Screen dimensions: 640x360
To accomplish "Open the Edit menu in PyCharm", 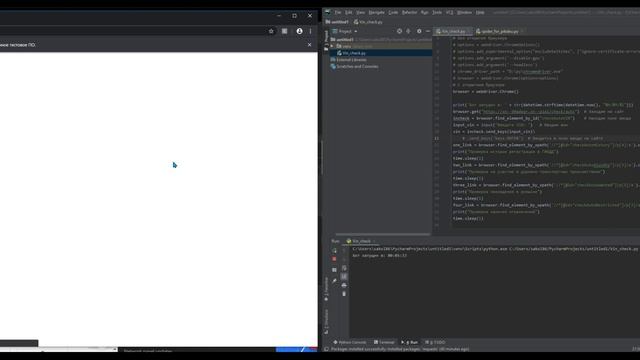I will 349,13.
